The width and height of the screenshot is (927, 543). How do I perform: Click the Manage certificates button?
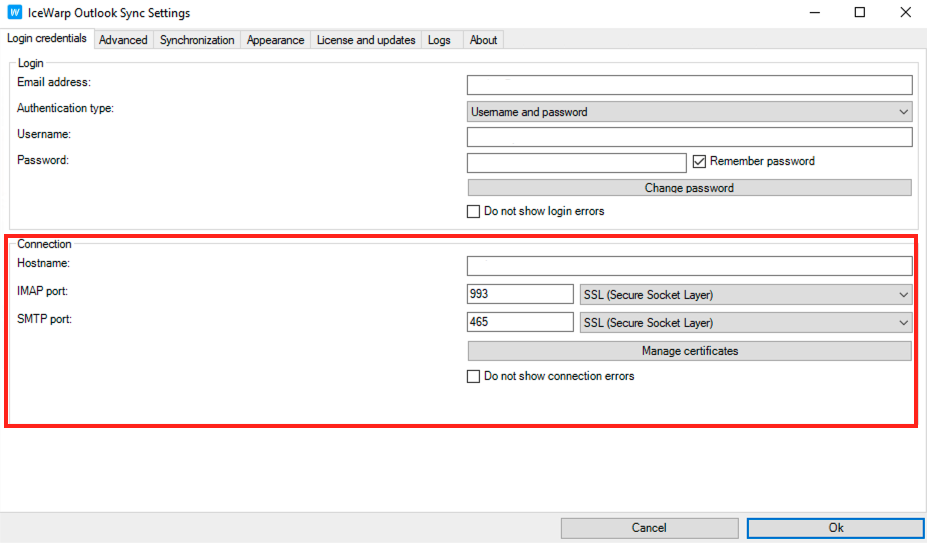(689, 351)
